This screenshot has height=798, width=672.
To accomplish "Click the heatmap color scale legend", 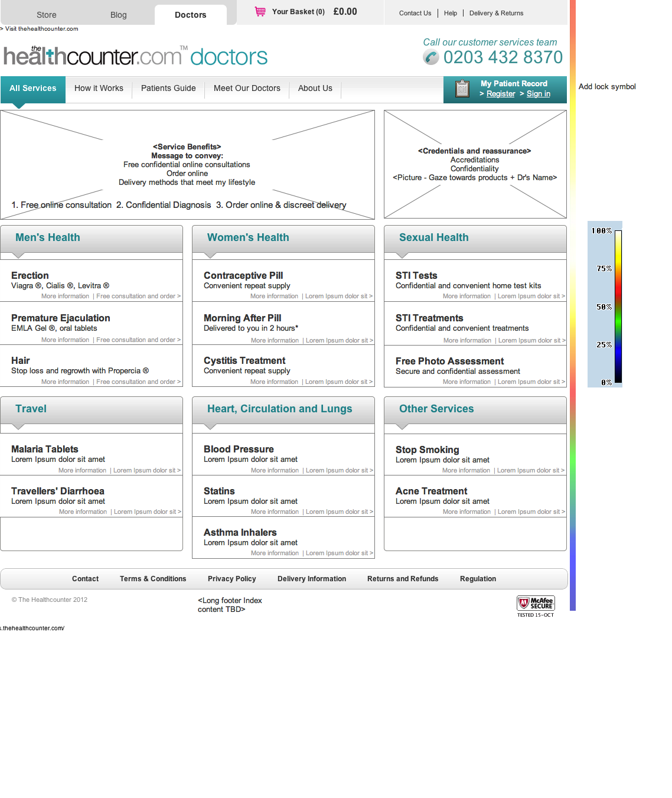I will coord(605,305).
